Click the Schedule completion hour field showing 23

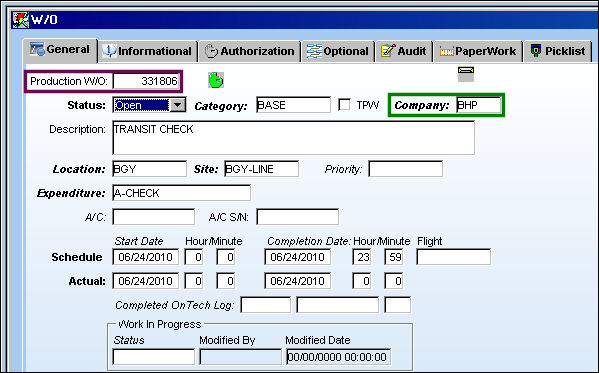point(361,257)
